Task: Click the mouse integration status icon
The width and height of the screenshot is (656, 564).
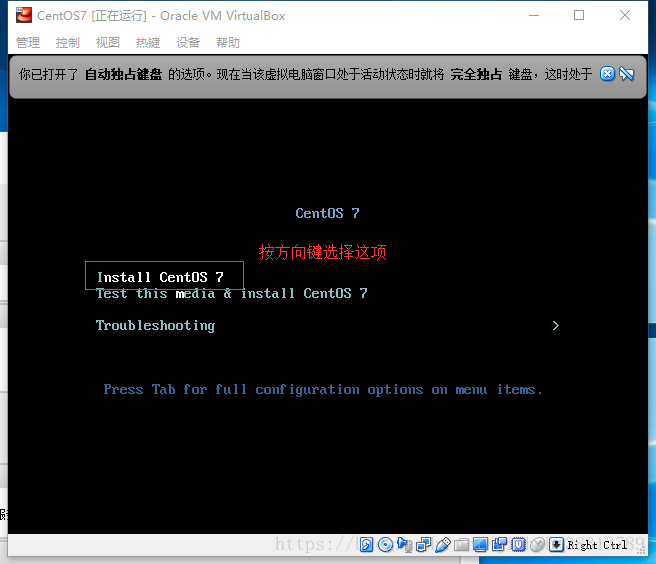Action: pos(538,544)
